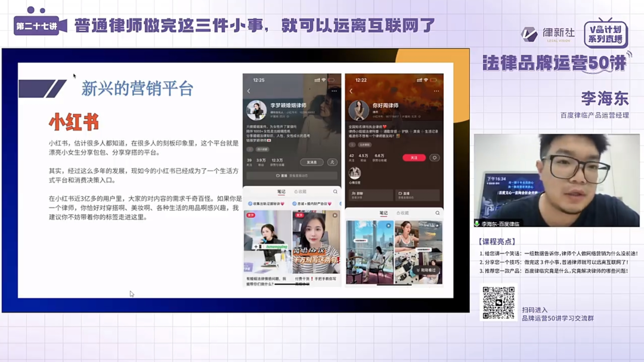Screen dimensions: 644x362
Task: Open the woman-with-microphone note thumbnail
Action: tap(268, 242)
